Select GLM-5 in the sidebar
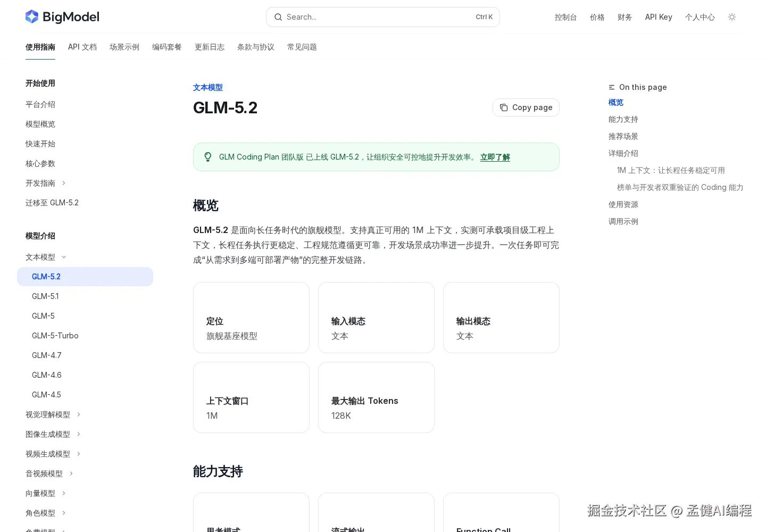This screenshot has height=532, width=766. pos(44,316)
